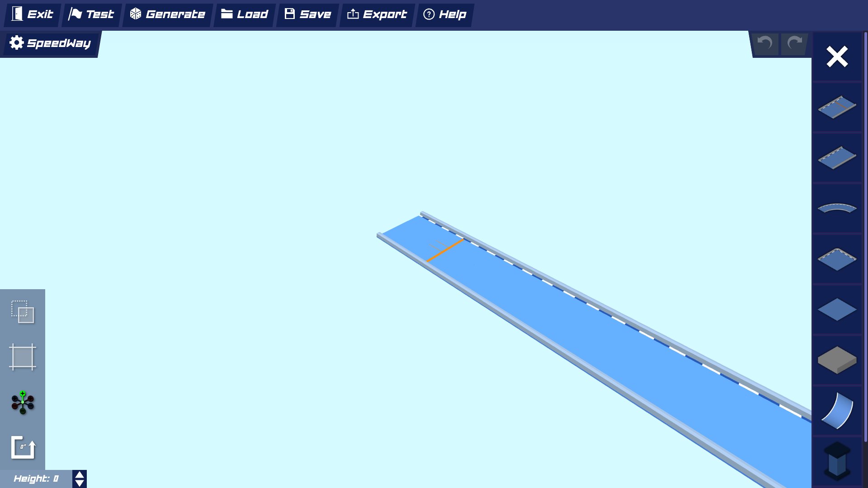Select the flat blue tile piece
Image resolution: width=868 pixels, height=488 pixels.
tap(837, 310)
